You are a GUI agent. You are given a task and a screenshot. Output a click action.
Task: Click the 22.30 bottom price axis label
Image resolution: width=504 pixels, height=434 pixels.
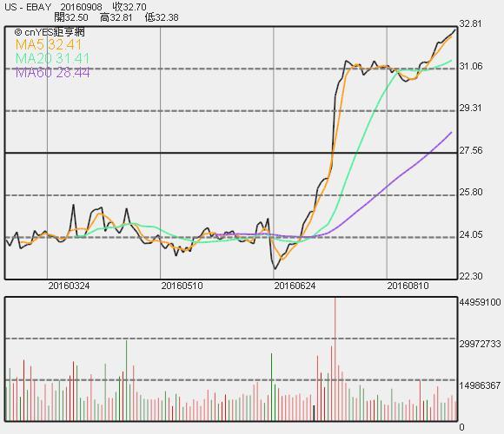point(471,276)
